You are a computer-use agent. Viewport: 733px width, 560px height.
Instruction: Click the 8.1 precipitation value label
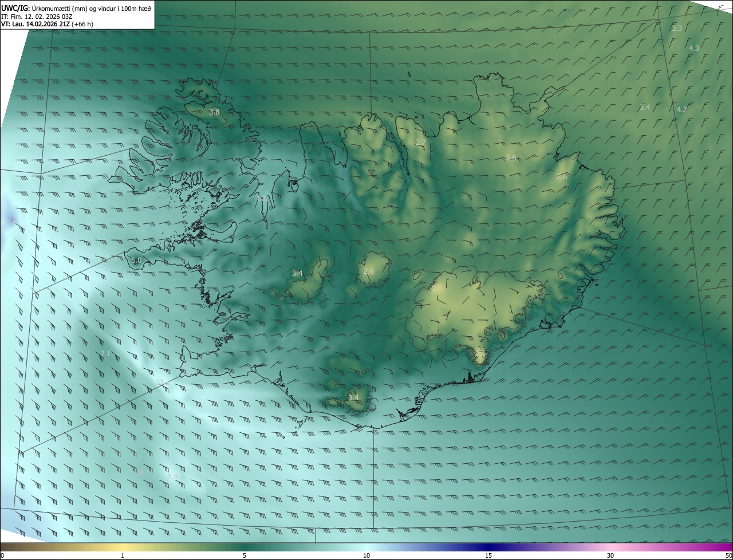pyautogui.click(x=144, y=472)
